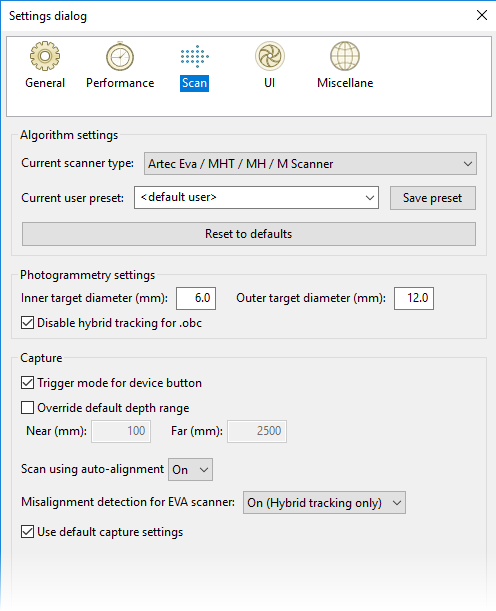Expand Misalignment detection for EVA scanner dropdown
The width and height of the screenshot is (496, 611).
point(324,503)
